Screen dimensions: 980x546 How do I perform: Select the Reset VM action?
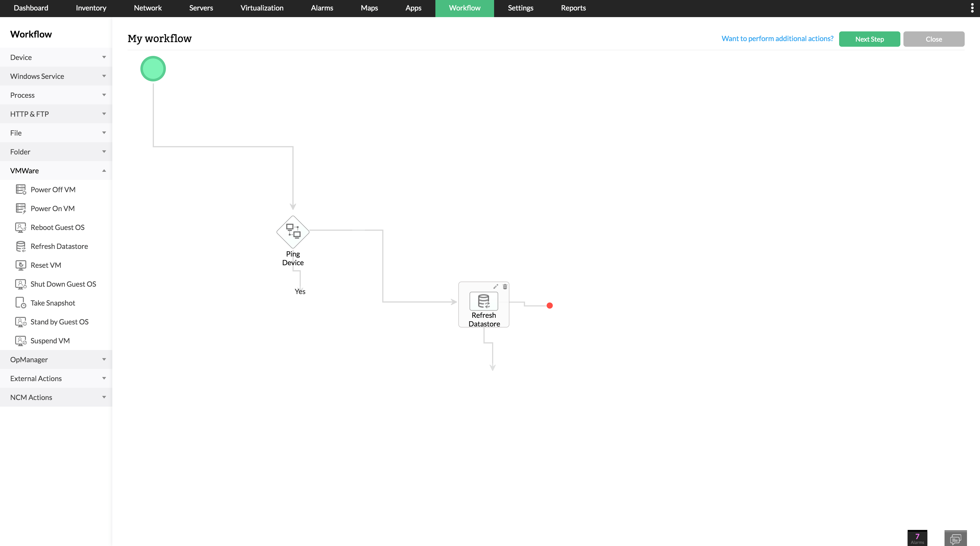(x=46, y=265)
